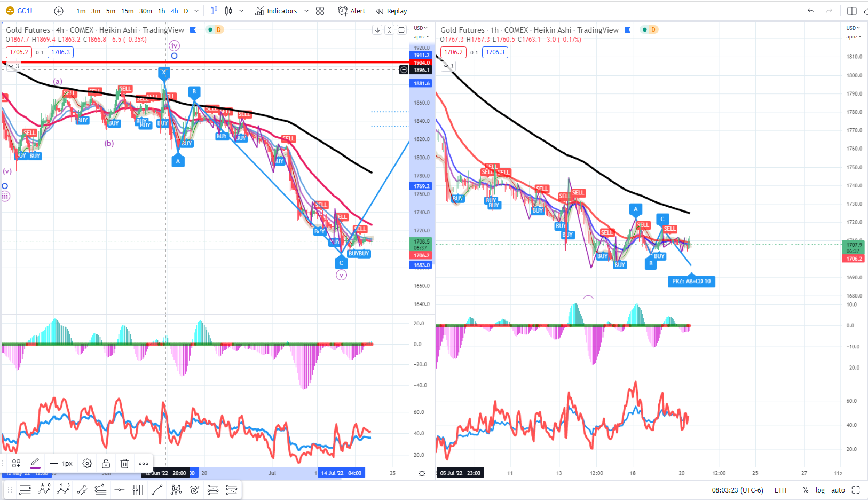Select the 30m timeframe
868x500 pixels.
146,11
